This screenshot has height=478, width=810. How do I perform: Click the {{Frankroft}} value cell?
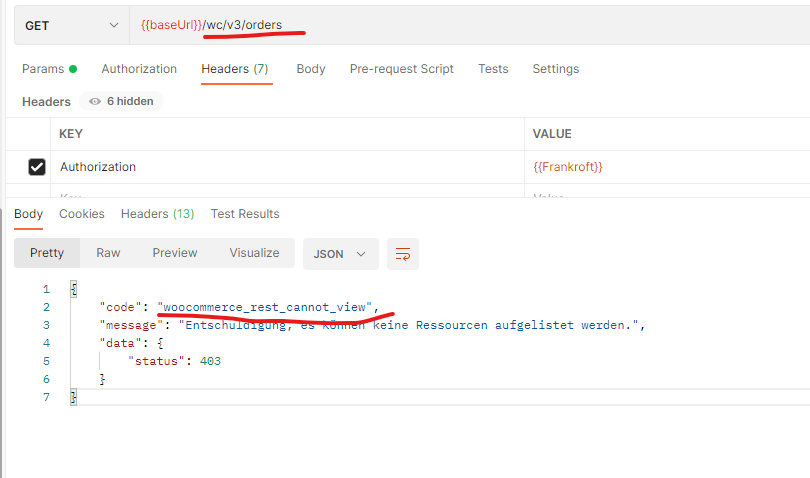pyautogui.click(x=667, y=167)
